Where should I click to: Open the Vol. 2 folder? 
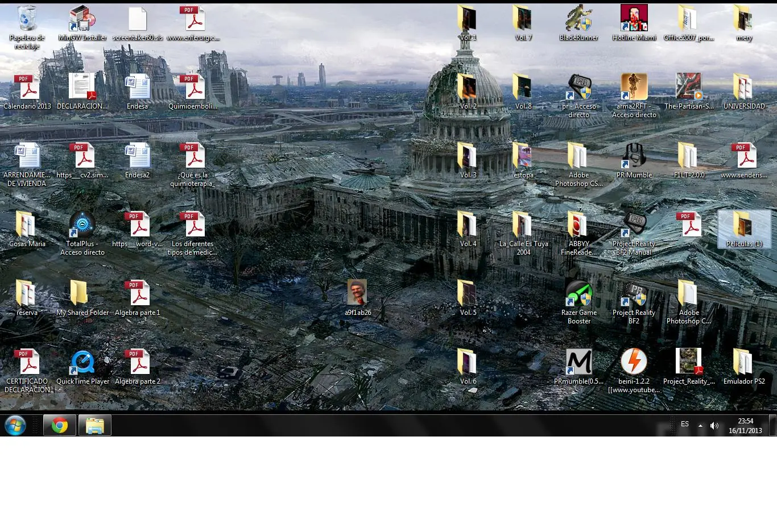[468, 92]
